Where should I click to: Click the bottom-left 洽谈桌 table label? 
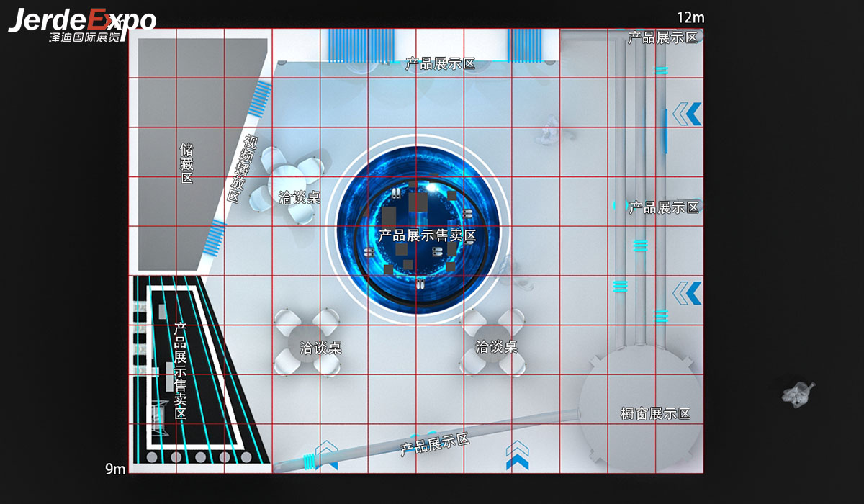[x=320, y=348]
